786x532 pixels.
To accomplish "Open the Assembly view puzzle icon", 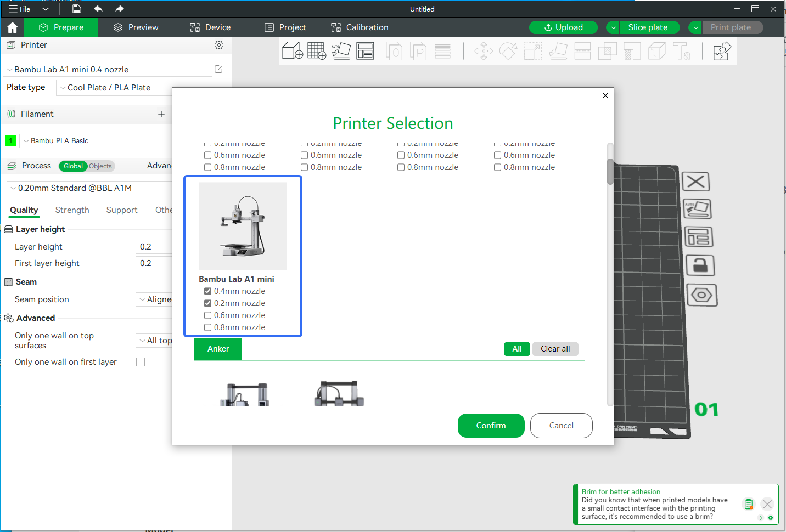I will [x=722, y=52].
